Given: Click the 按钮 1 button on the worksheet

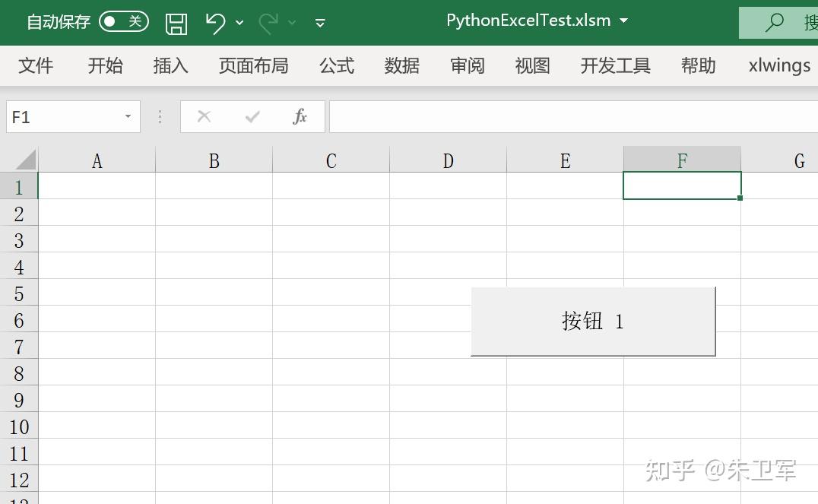Looking at the screenshot, I should tap(593, 321).
